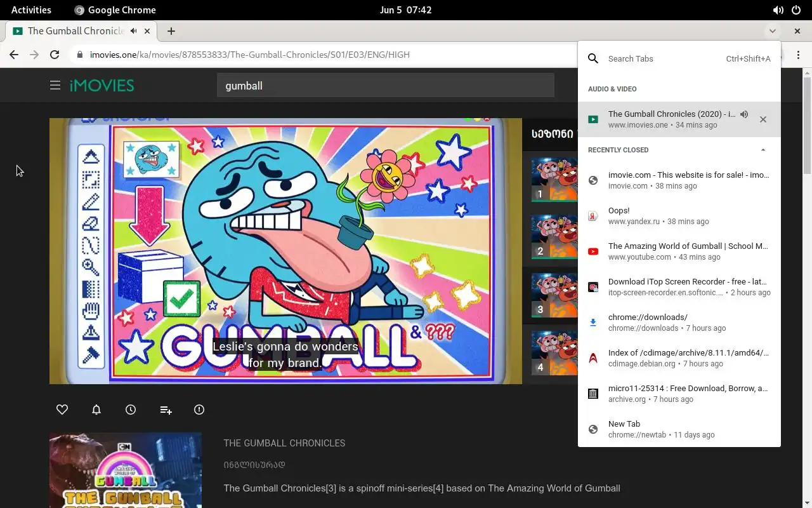Click the iTop Screen Recorder favicon

pos(593,287)
